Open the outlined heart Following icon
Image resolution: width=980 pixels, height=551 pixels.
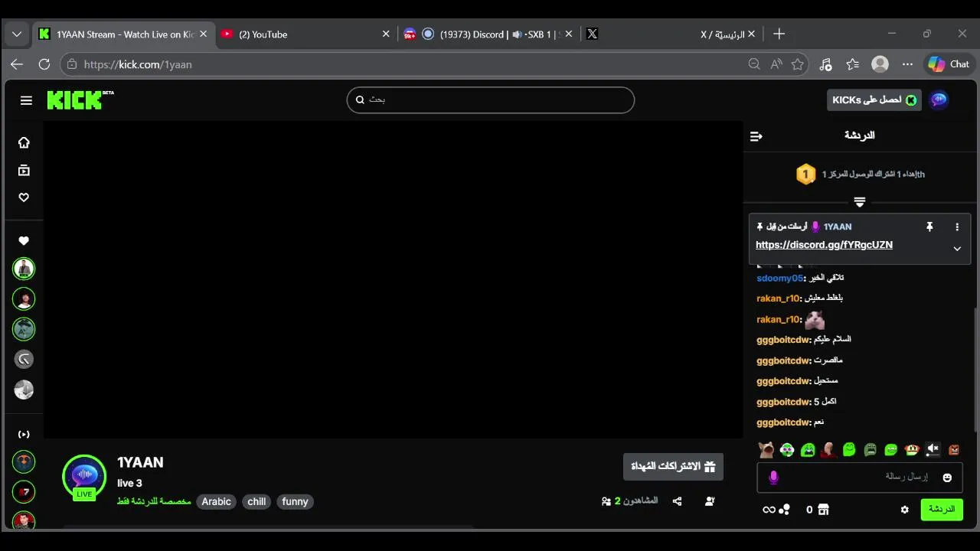(x=24, y=197)
